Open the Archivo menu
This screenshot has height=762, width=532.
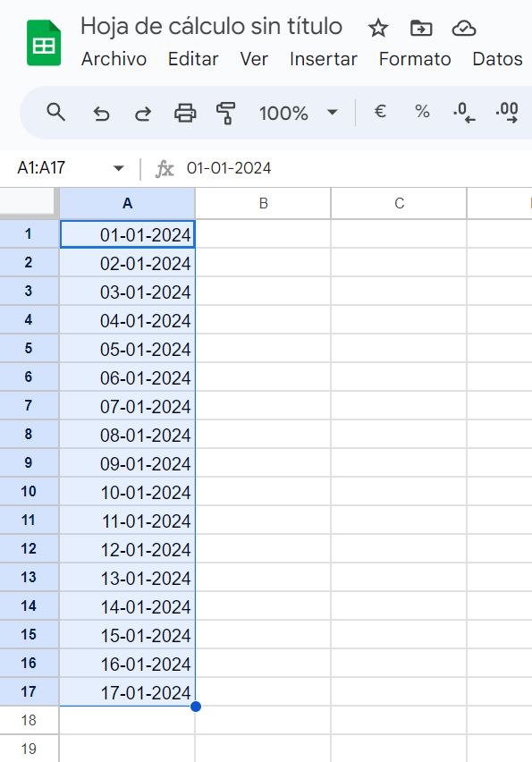pyautogui.click(x=114, y=59)
